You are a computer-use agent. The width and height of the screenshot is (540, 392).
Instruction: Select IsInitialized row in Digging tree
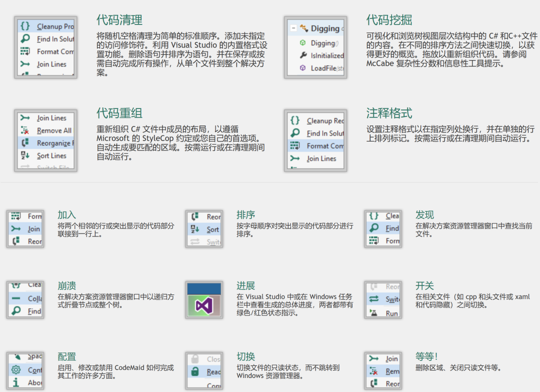(316, 55)
